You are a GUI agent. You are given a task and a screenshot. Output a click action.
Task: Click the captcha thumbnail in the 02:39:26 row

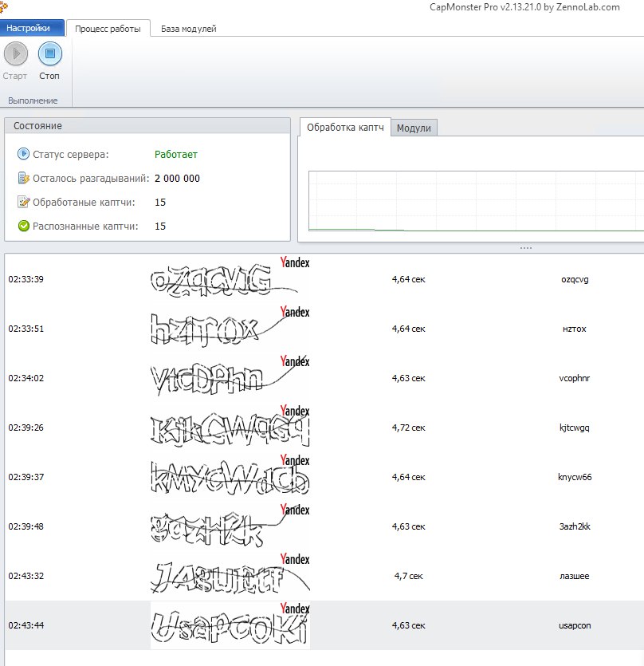point(230,428)
